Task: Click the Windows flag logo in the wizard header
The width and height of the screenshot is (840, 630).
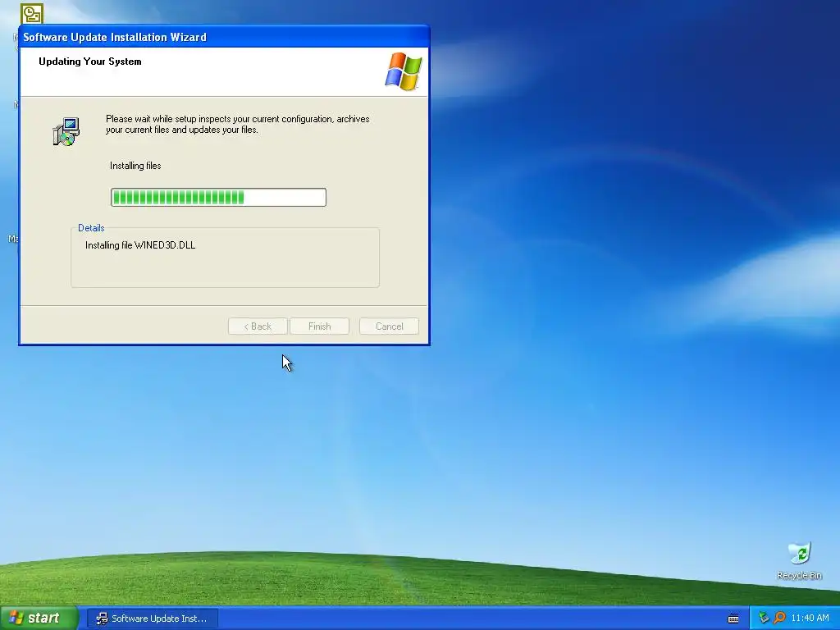Action: (x=404, y=71)
